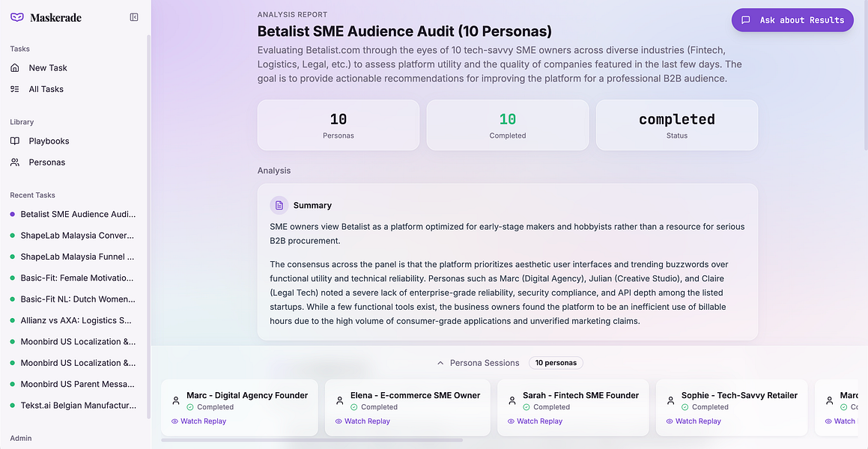Viewport: 868px width, 449px height.
Task: Click the New Task home icon
Action: 15,67
